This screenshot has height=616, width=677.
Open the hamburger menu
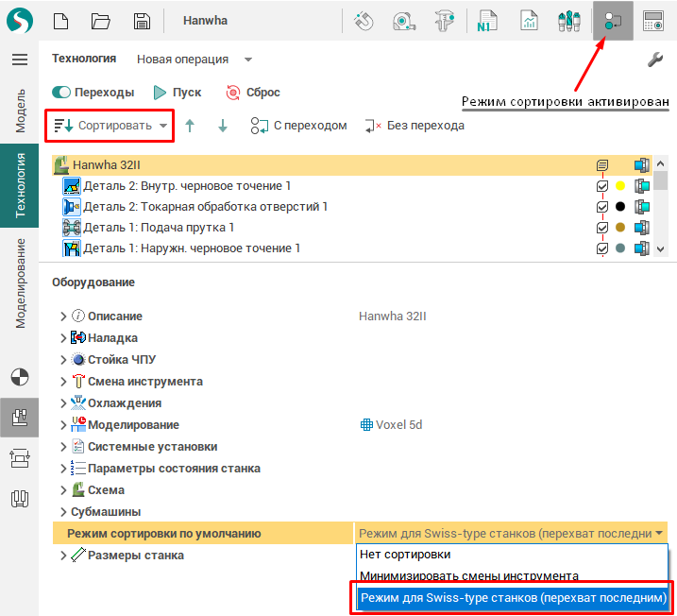(20, 60)
